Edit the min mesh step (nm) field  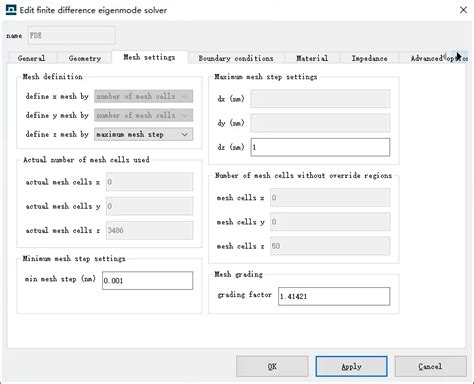click(147, 280)
